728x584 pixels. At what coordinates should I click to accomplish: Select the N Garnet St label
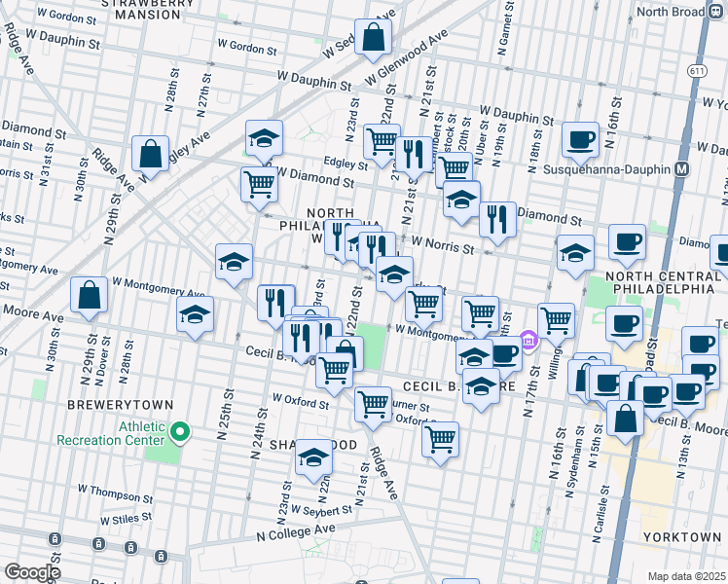coord(506,28)
